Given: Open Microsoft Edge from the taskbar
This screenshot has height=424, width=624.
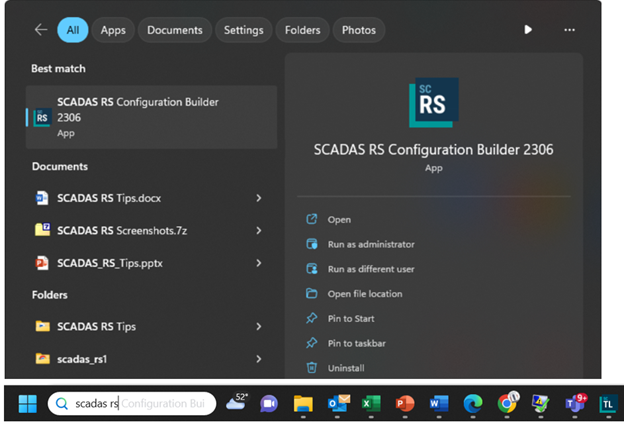Looking at the screenshot, I should 473,404.
